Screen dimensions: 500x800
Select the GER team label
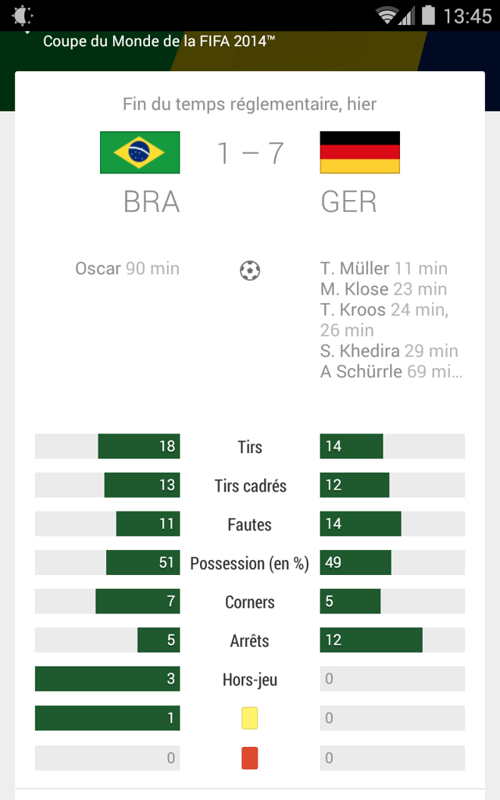point(349,202)
